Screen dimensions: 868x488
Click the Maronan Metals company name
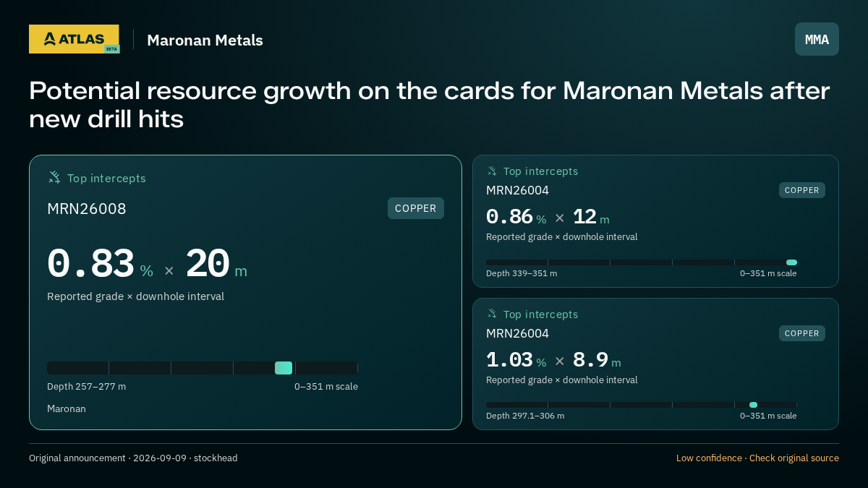tap(205, 40)
